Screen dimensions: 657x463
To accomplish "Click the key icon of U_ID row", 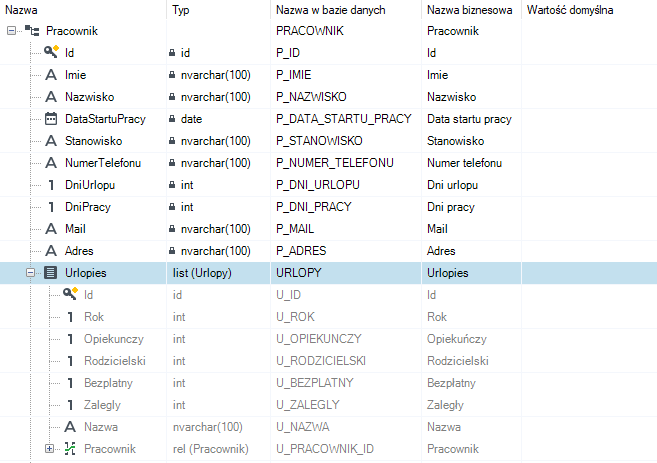I will 70,295.
